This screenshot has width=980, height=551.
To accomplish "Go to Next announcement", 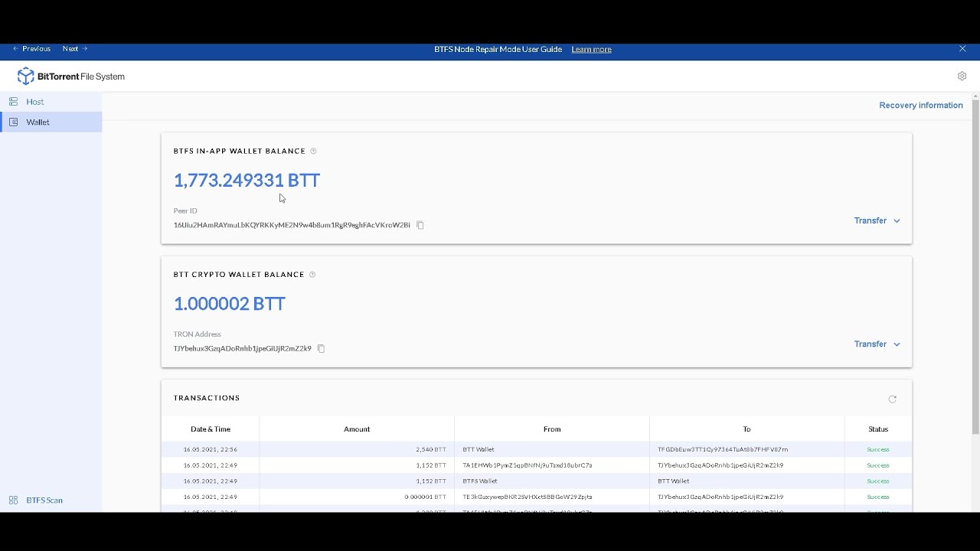I will 75,49.
